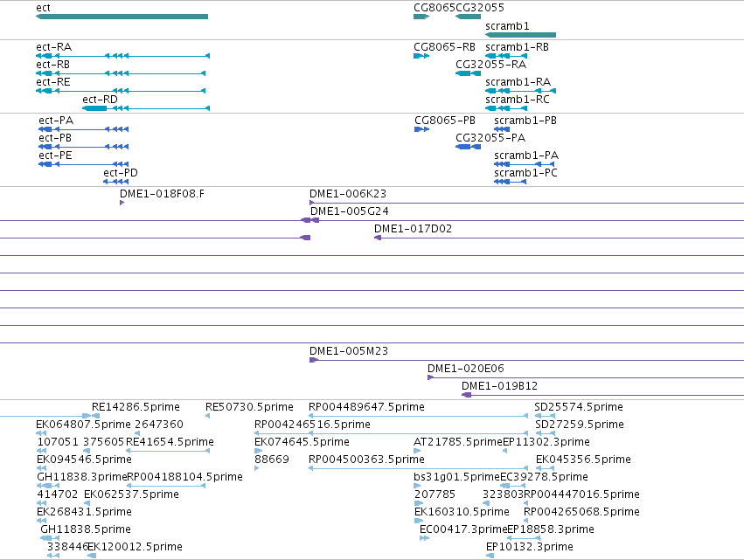744x560 pixels.
Task: Click the EP11302.3prime EST label
Action: click(x=546, y=442)
